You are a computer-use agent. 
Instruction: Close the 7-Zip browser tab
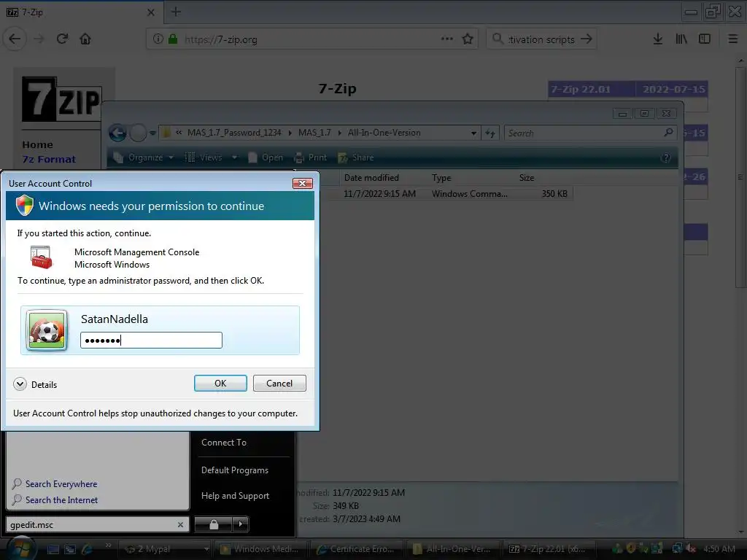tap(150, 12)
